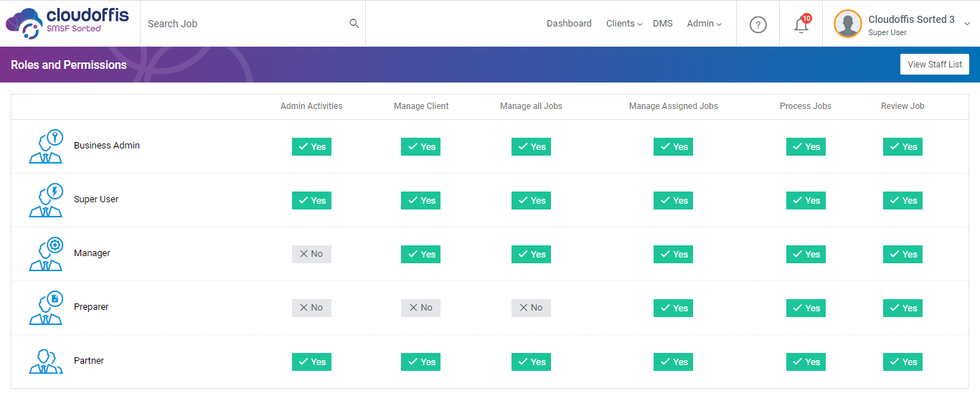Click the Cloudoffis SMSF Sorted logo

67,23
